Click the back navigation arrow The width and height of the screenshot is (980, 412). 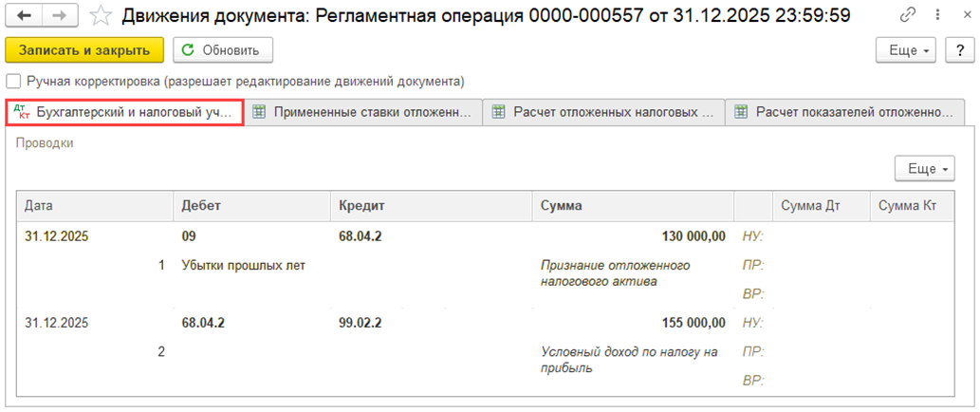[x=25, y=16]
